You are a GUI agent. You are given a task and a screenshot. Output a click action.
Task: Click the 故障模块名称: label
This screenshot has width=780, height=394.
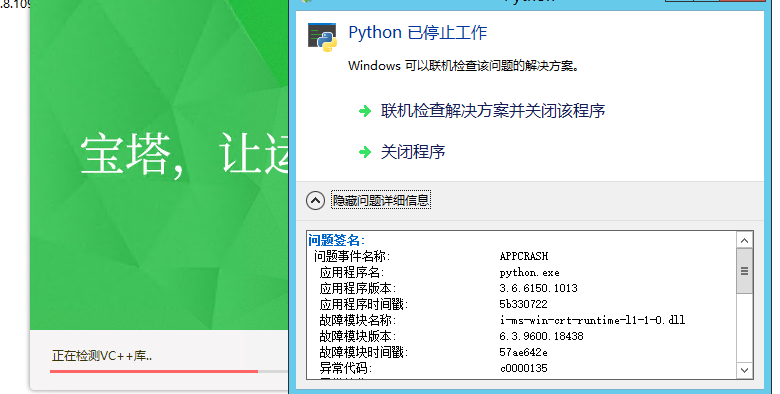(358, 320)
